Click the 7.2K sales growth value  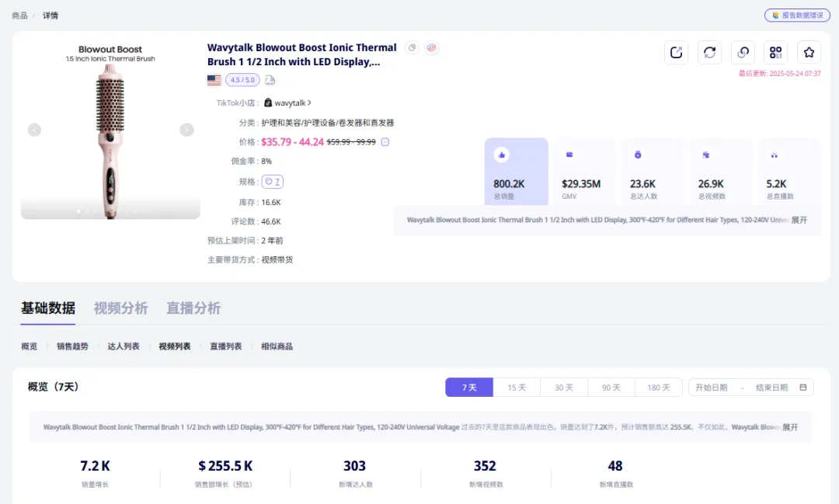[x=96, y=465]
